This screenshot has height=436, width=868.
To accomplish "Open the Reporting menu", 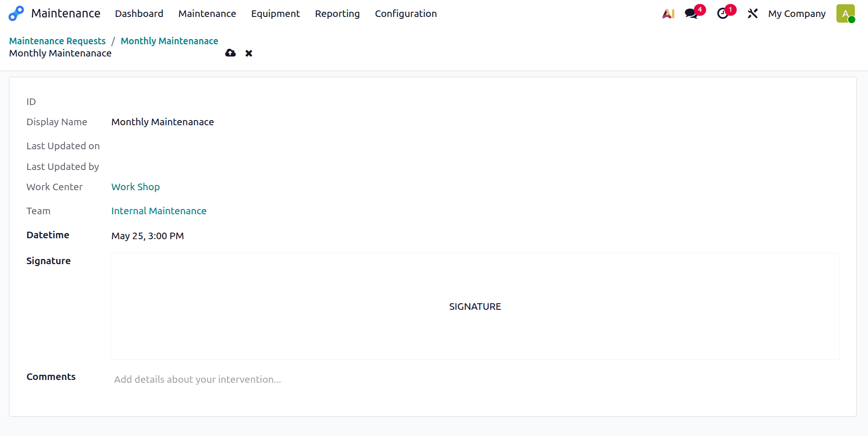I will tap(337, 14).
